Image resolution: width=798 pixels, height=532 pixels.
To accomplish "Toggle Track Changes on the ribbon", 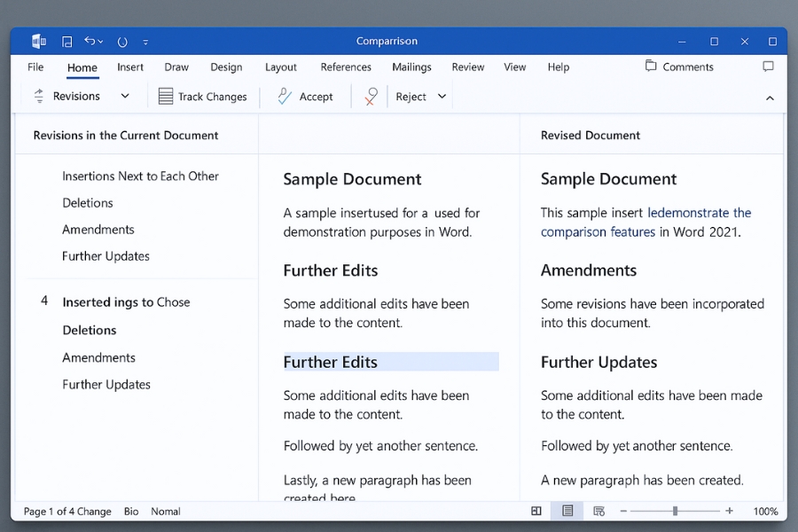I will pyautogui.click(x=202, y=97).
